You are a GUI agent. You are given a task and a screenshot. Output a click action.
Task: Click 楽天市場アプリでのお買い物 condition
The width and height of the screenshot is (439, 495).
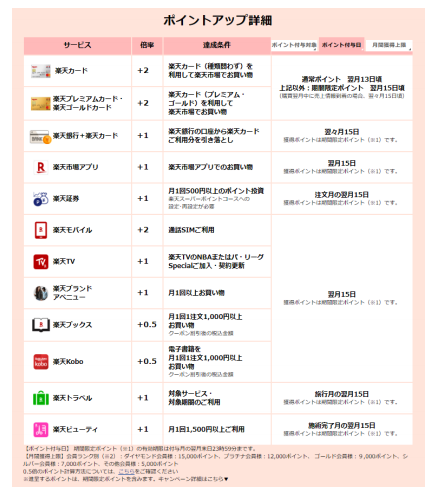click(210, 167)
